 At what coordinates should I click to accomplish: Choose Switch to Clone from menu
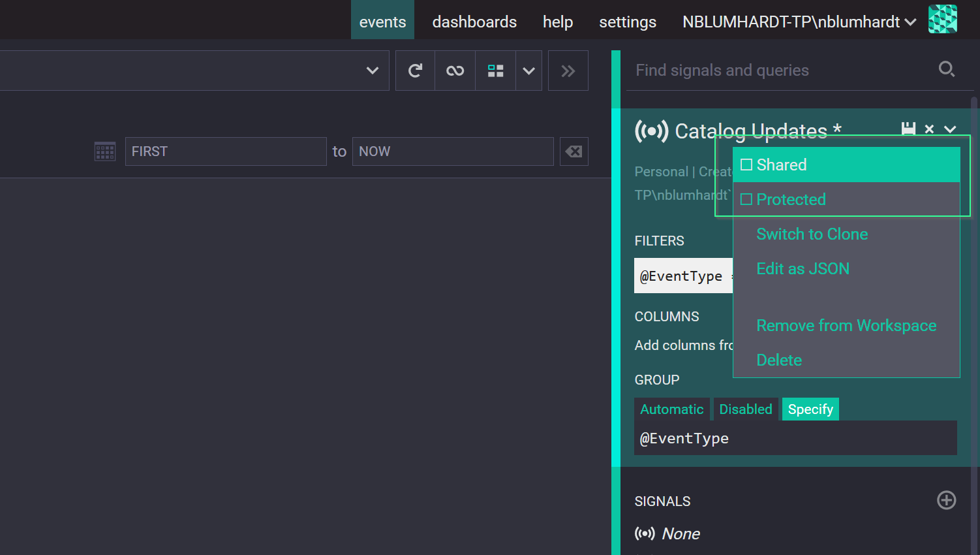tap(812, 234)
